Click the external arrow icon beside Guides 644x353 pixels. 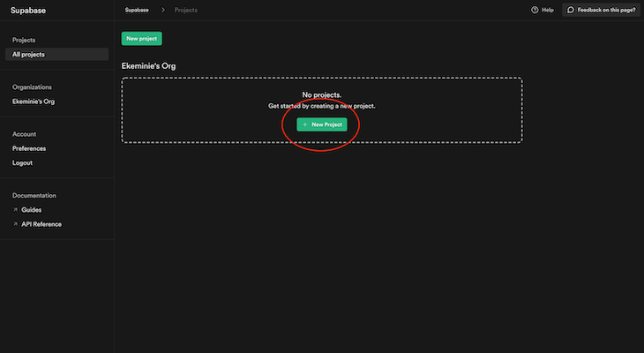click(x=15, y=210)
